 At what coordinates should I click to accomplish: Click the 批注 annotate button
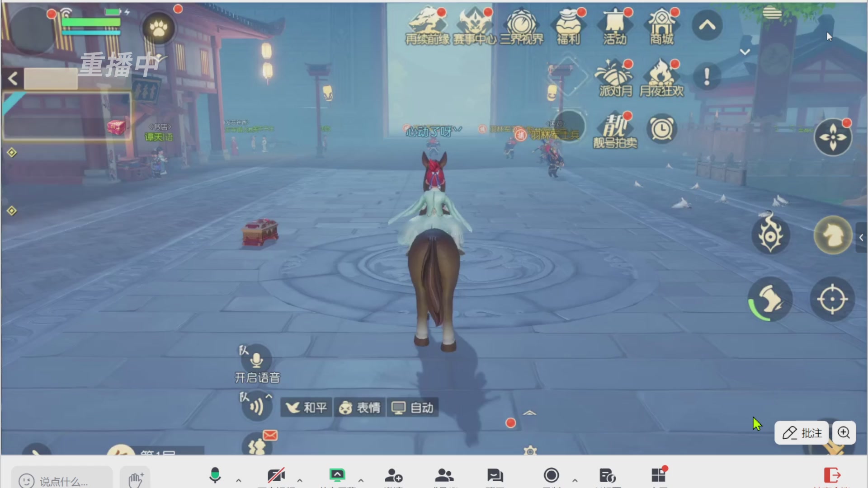pos(802,433)
